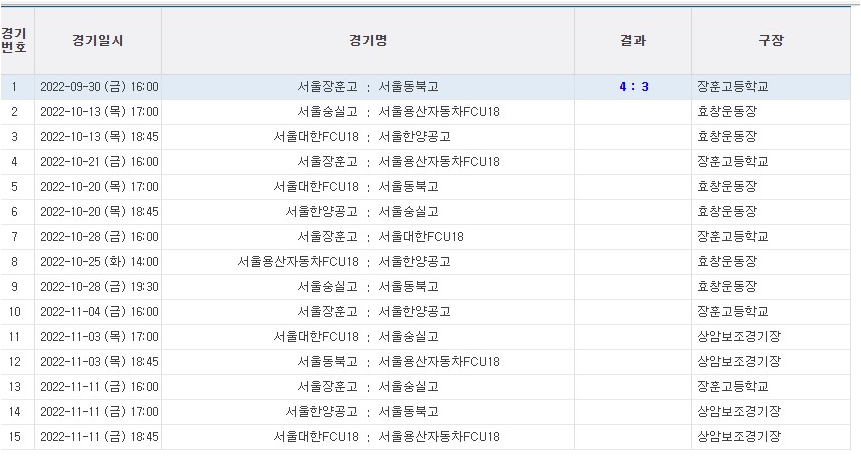Click 효창운동장 venue in match 9 row
Screen dimensions: 861x458
727,287
